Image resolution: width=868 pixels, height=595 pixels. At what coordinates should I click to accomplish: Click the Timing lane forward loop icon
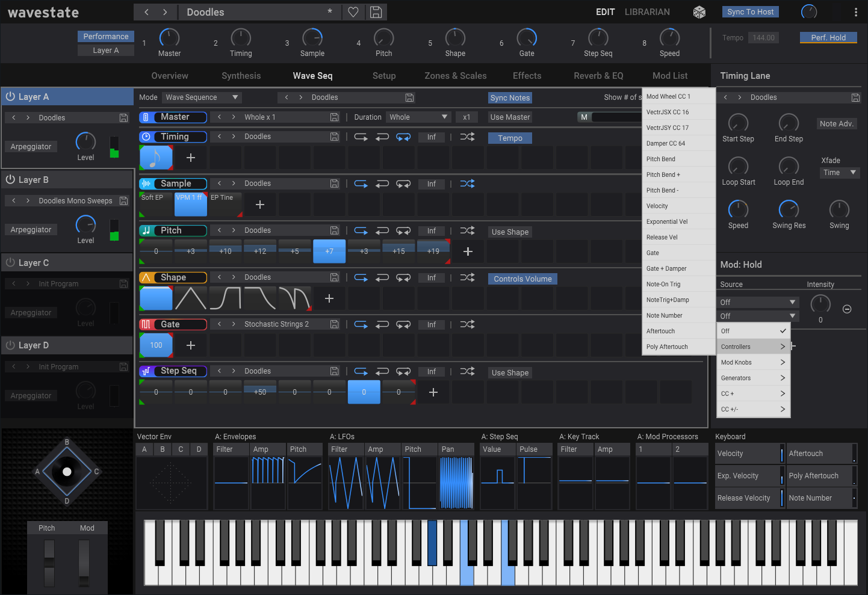click(361, 137)
